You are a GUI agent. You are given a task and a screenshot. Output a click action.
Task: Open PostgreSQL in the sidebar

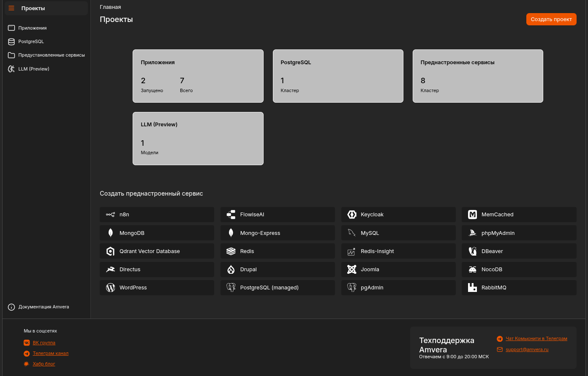click(x=31, y=41)
